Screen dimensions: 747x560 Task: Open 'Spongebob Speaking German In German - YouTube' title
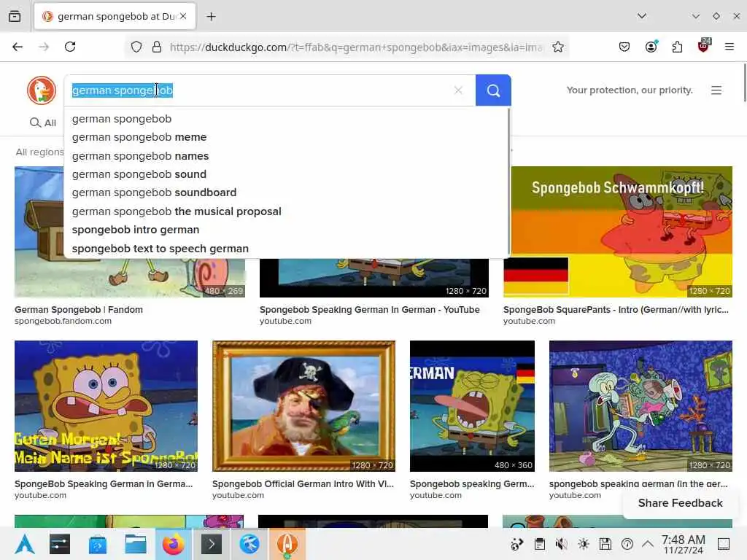point(369,309)
